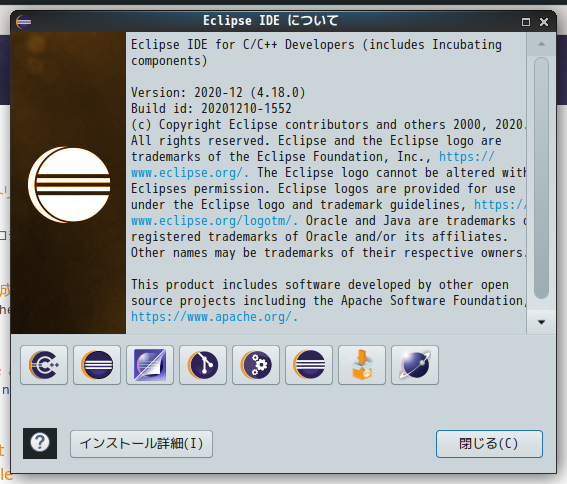Viewport: 567px width, 484px height.
Task: Click the striped Eclipse icon right of gears
Action: point(309,365)
